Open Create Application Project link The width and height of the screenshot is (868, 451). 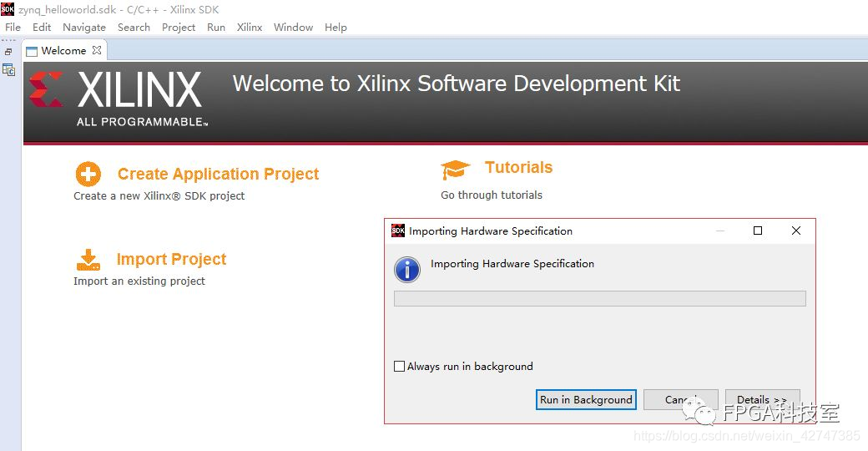point(218,174)
